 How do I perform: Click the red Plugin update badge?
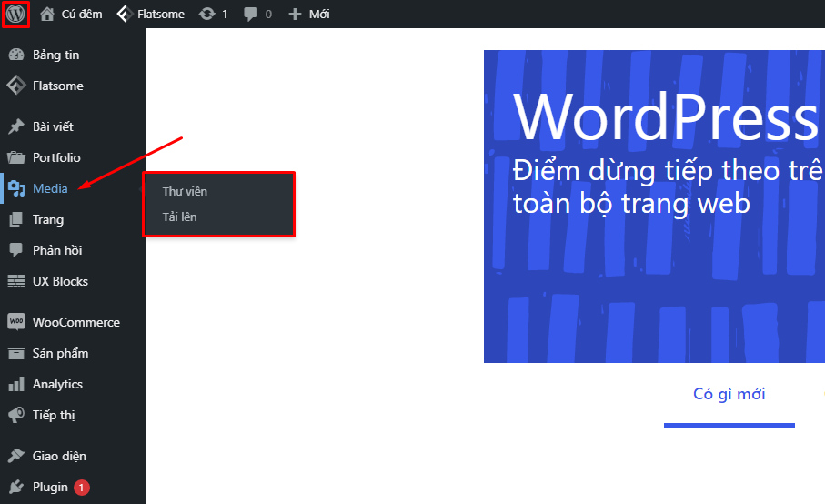tap(82, 488)
